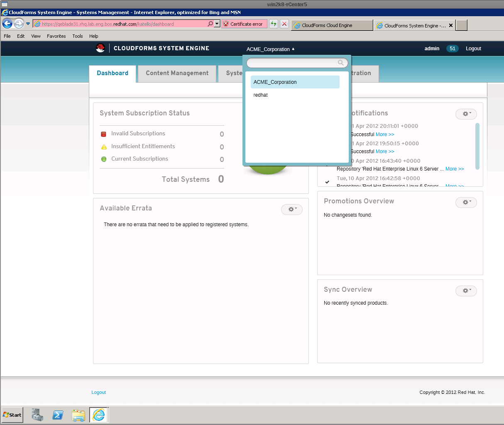
Task: Click the browser Back arrow button
Action: [7, 24]
